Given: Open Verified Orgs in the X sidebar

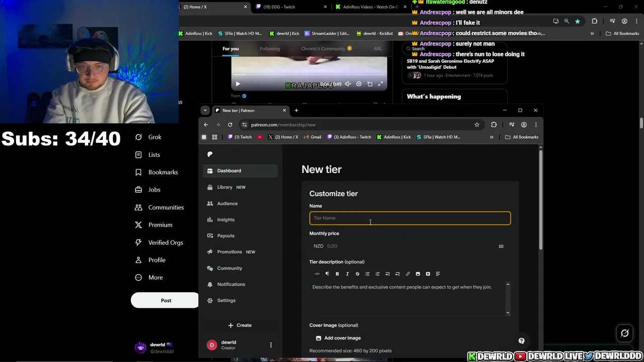Looking at the screenshot, I should [x=159, y=243].
